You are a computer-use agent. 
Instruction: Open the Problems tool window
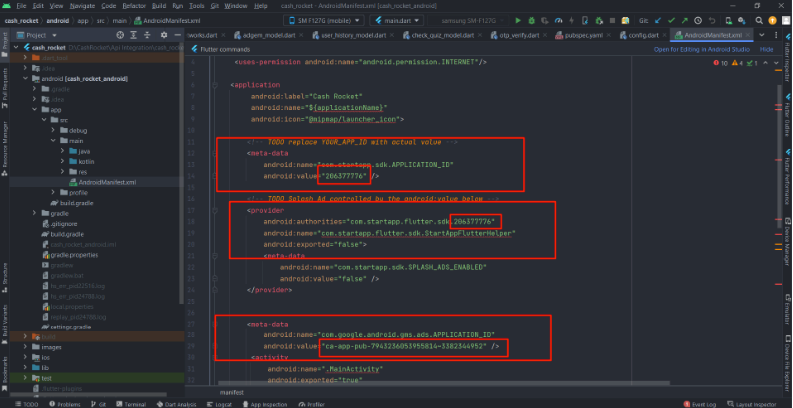[x=65, y=404]
